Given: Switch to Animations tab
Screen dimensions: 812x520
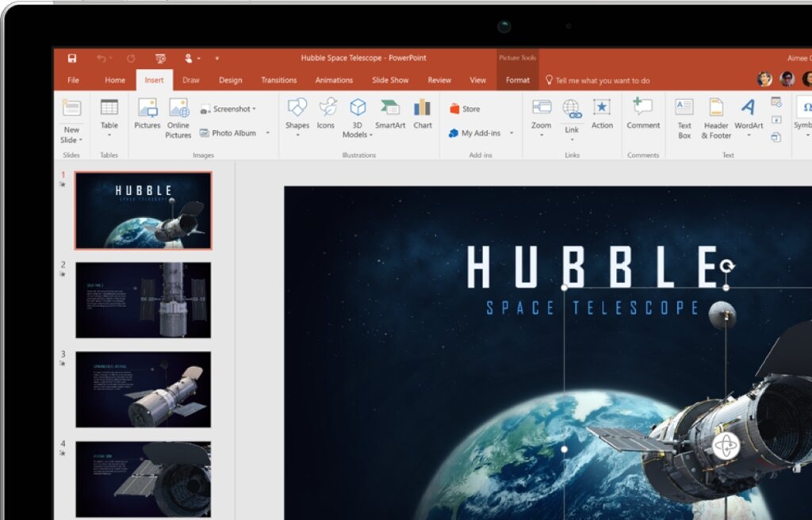Looking at the screenshot, I should (334, 80).
